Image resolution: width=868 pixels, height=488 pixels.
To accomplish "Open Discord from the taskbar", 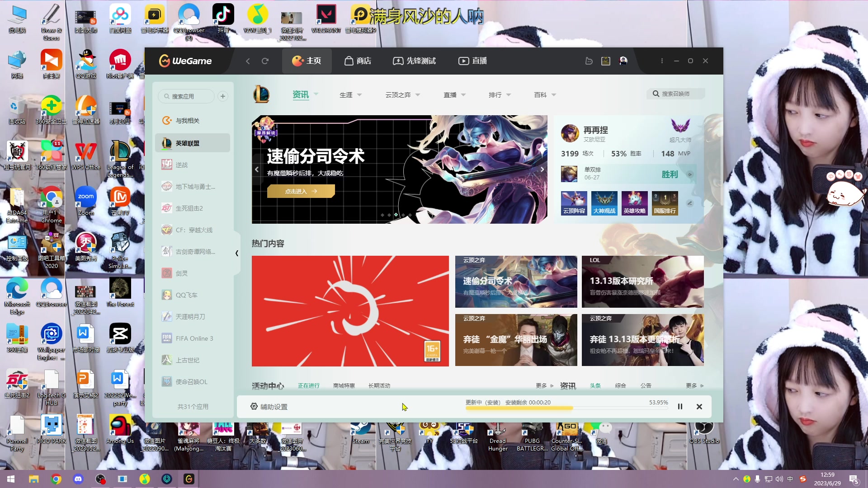I will click(78, 479).
